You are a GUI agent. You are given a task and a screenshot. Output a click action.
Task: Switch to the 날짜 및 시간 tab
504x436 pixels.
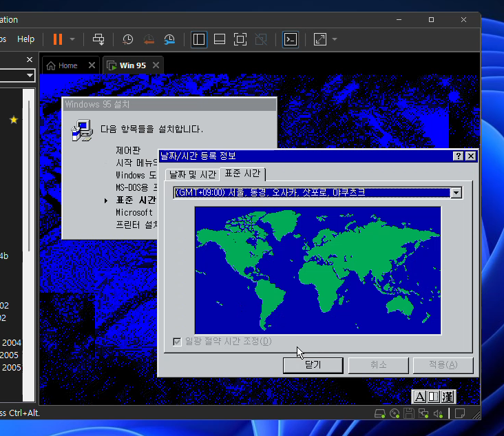(192, 174)
